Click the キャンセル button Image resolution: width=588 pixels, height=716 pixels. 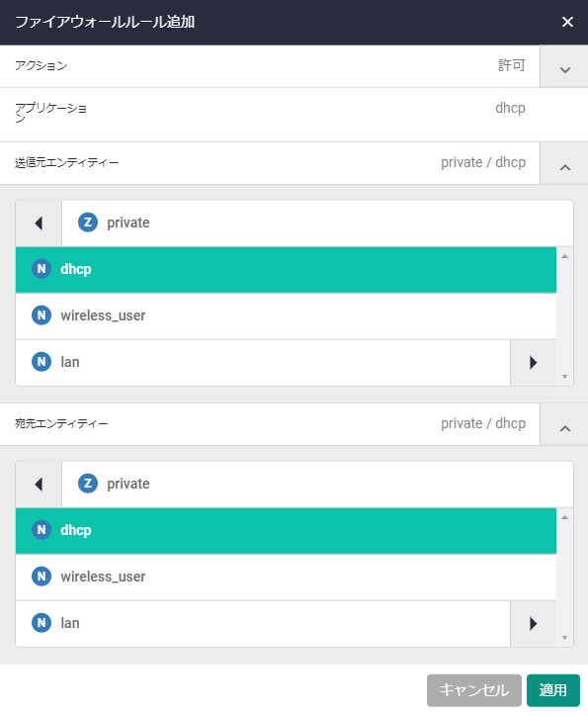[x=474, y=690]
